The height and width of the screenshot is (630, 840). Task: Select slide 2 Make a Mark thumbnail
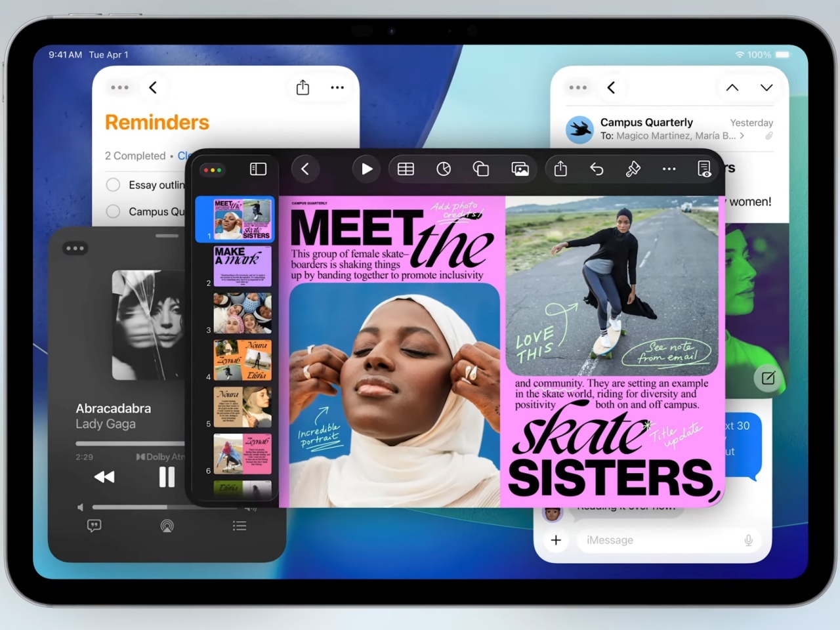click(x=242, y=266)
